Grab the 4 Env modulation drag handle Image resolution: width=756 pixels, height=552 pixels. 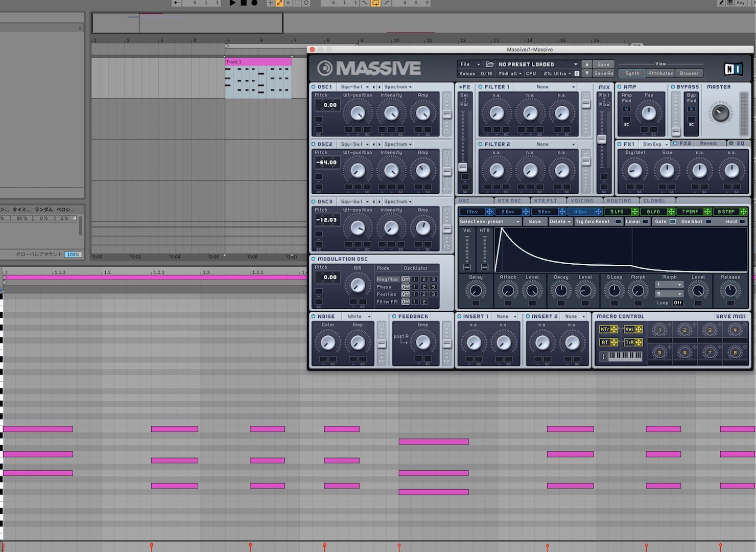[598, 212]
